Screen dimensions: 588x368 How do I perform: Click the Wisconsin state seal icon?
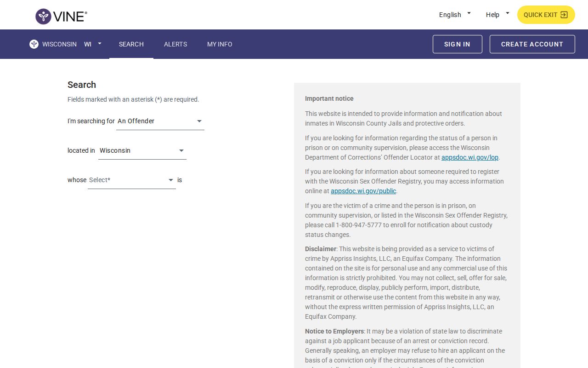pyautogui.click(x=34, y=44)
